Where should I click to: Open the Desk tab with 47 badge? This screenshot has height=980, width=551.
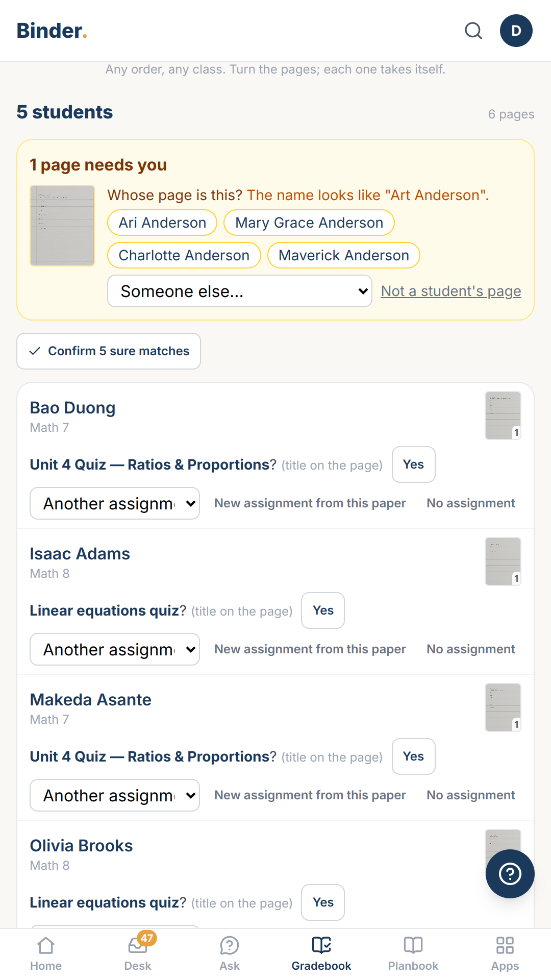click(138, 953)
